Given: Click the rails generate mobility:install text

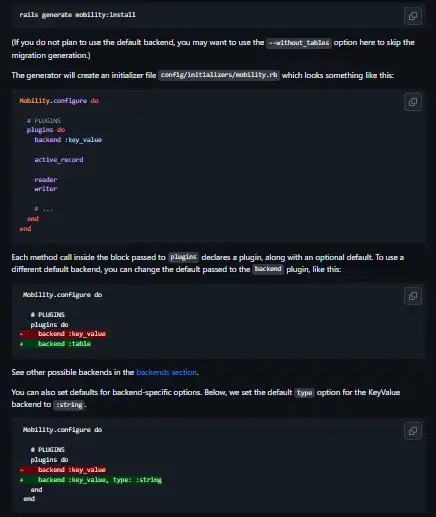Looking at the screenshot, I should click(77, 15).
